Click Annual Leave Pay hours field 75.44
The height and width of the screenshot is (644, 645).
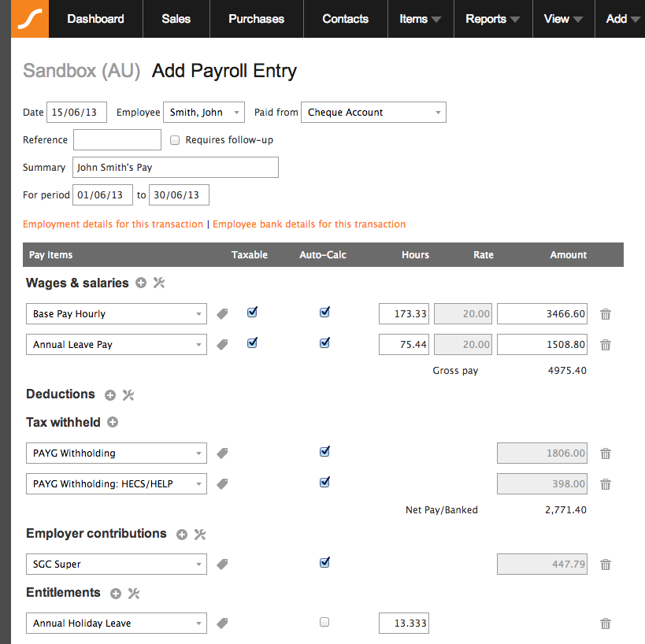pyautogui.click(x=404, y=344)
